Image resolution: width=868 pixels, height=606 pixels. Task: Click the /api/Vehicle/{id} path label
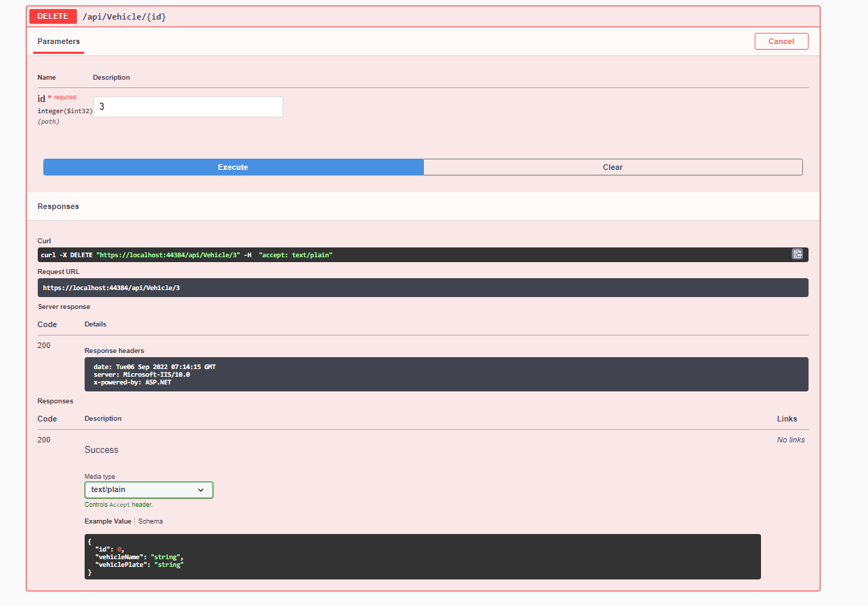coord(125,15)
